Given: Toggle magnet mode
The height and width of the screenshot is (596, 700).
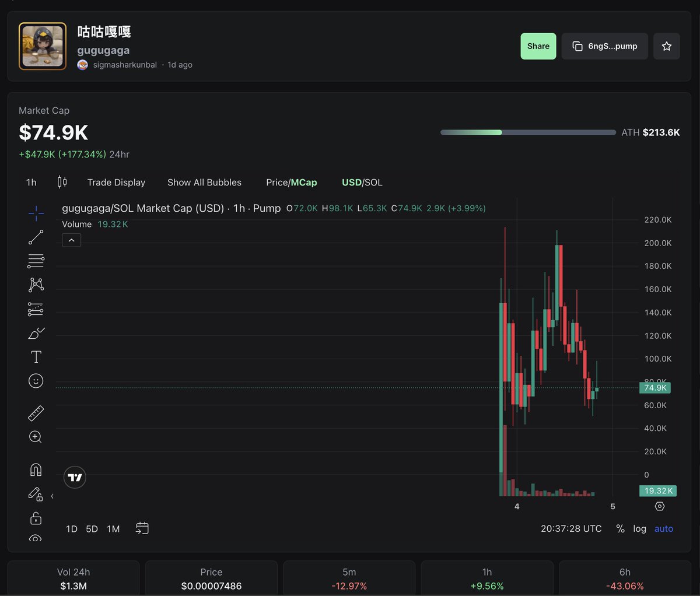Looking at the screenshot, I should (36, 469).
